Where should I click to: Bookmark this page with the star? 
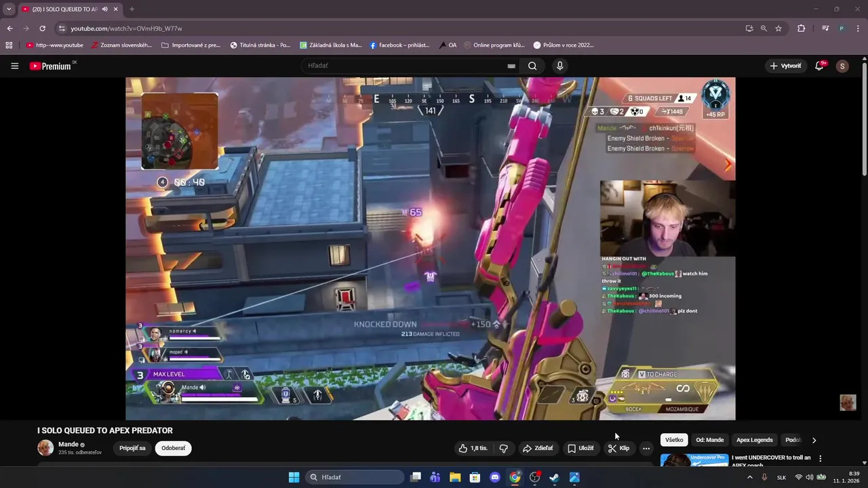pos(778,28)
